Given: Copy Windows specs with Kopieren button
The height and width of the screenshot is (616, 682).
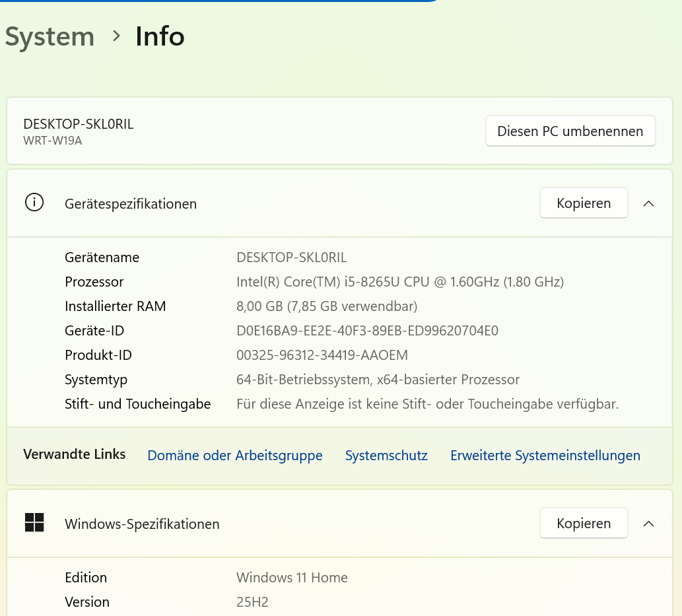Looking at the screenshot, I should point(584,523).
